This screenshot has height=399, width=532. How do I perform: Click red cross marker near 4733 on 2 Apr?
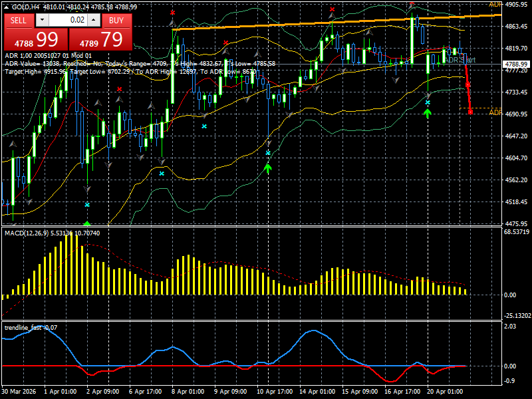point(120,89)
